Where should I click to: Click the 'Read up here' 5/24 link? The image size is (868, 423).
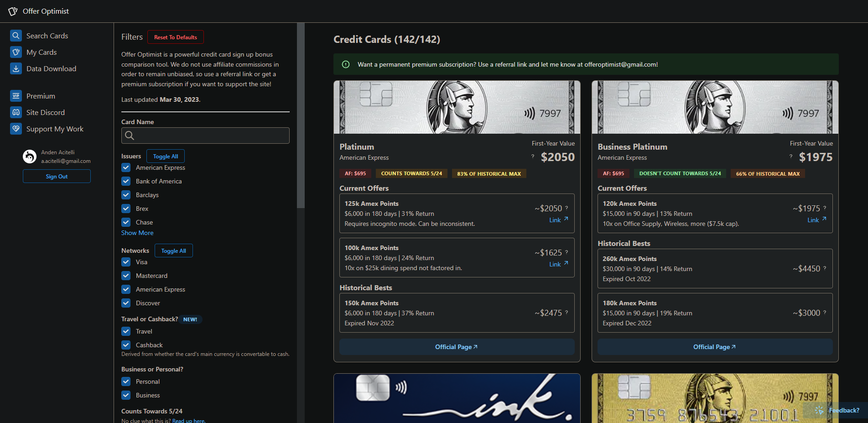tap(188, 421)
